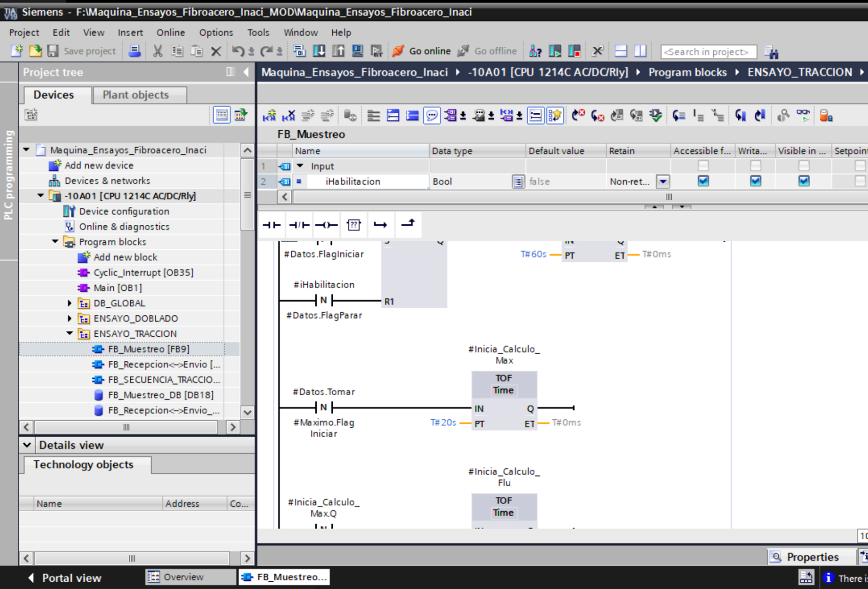Click the Save project toolbar icon
This screenshot has height=589, width=868.
[53, 51]
